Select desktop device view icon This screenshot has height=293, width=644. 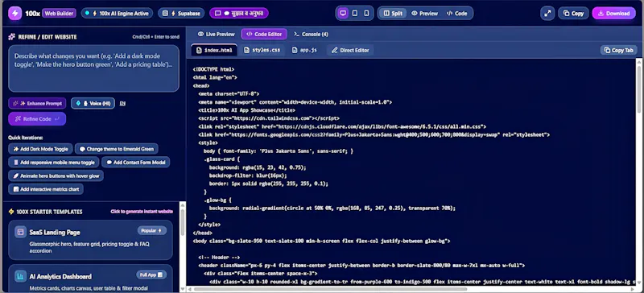tap(343, 13)
